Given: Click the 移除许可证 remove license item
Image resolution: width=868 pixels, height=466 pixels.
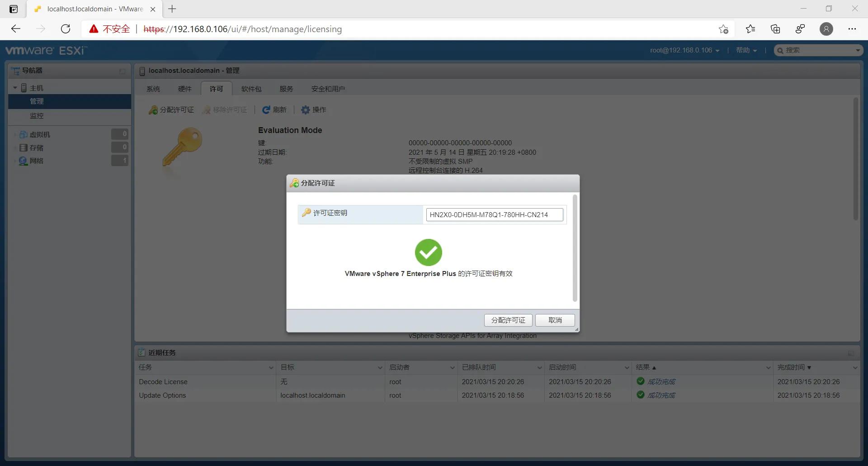Looking at the screenshot, I should (x=225, y=110).
